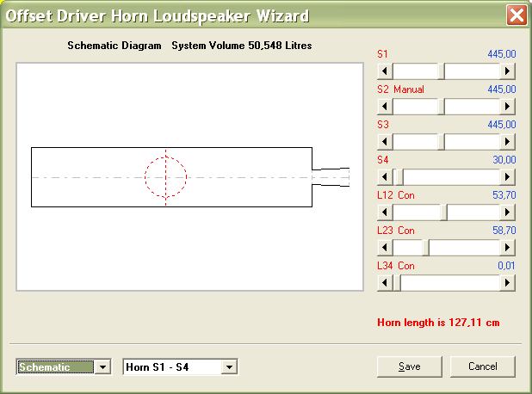Click the S4 value 30,00
This screenshot has height=394, width=532.
pos(504,160)
